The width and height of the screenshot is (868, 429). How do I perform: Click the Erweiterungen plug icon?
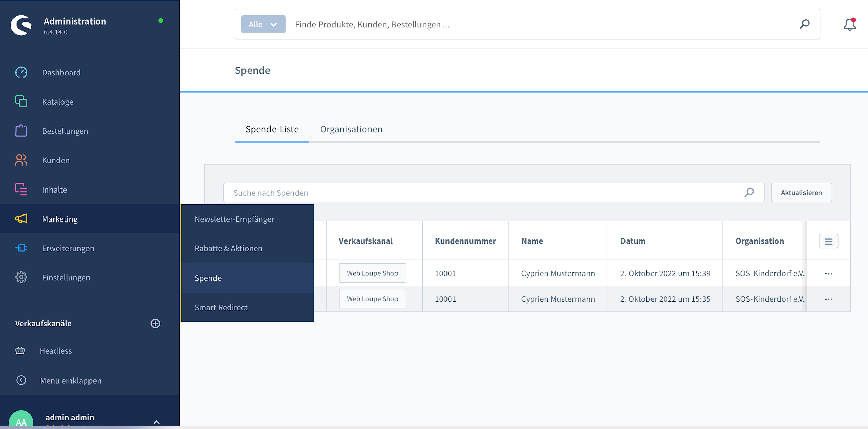[x=21, y=248]
